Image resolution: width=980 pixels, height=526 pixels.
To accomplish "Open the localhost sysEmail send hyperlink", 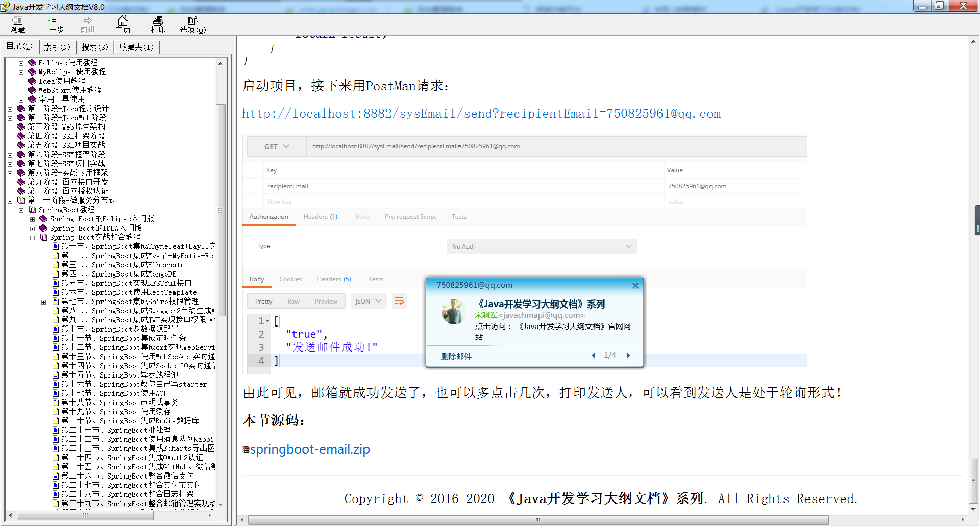I will pyautogui.click(x=481, y=113).
